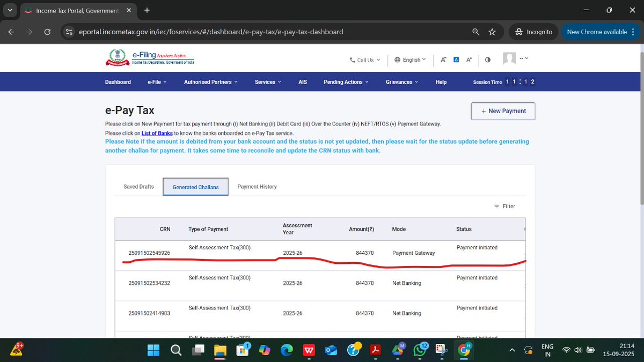Increase font size with the A+ icon
The width and height of the screenshot is (644, 362).
469,60
